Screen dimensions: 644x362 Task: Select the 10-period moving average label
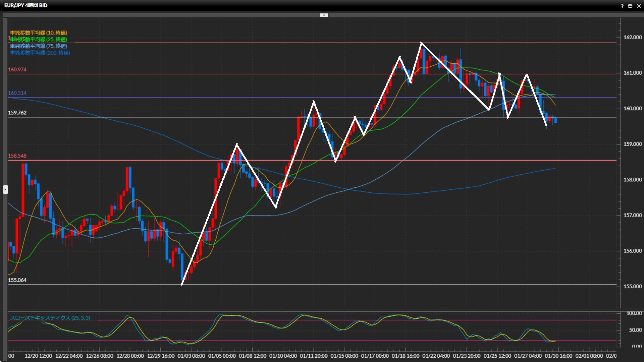click(x=38, y=33)
